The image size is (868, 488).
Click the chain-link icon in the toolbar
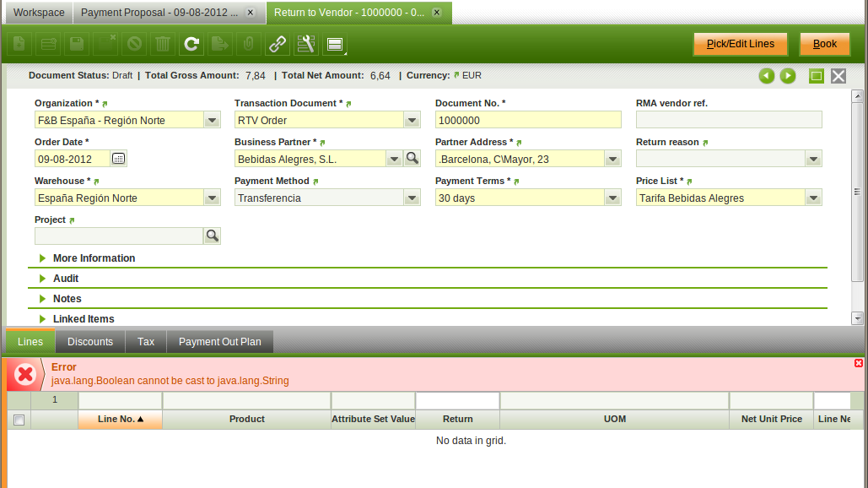tap(277, 44)
